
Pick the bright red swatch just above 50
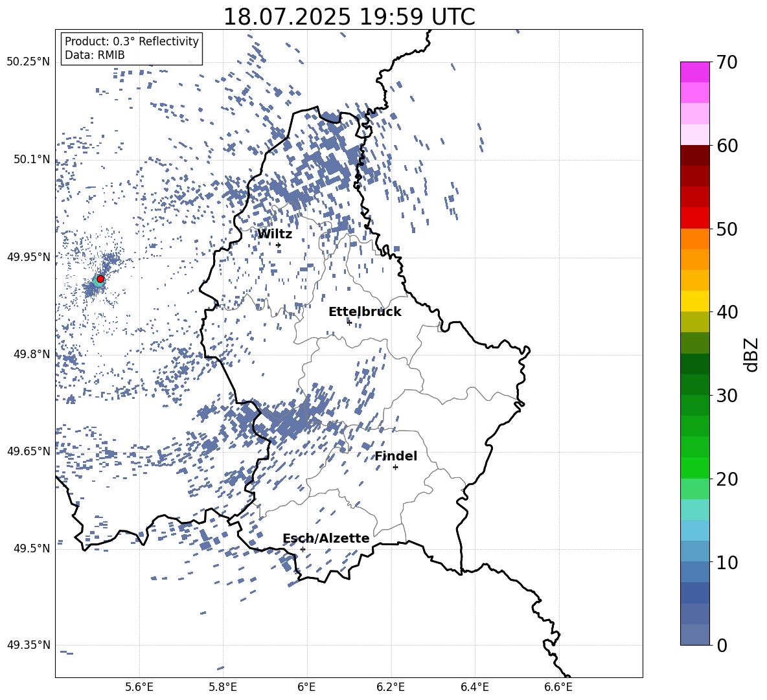click(694, 218)
